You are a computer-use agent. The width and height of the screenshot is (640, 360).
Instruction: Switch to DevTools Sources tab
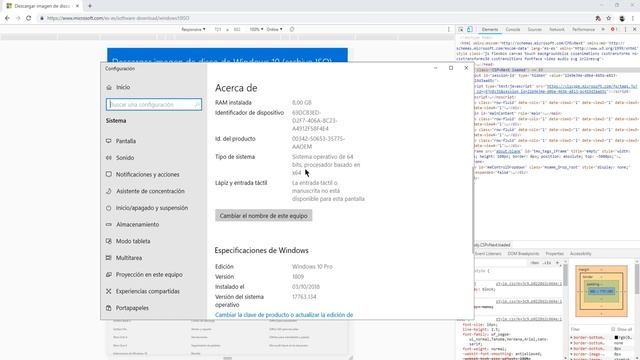pos(534,29)
